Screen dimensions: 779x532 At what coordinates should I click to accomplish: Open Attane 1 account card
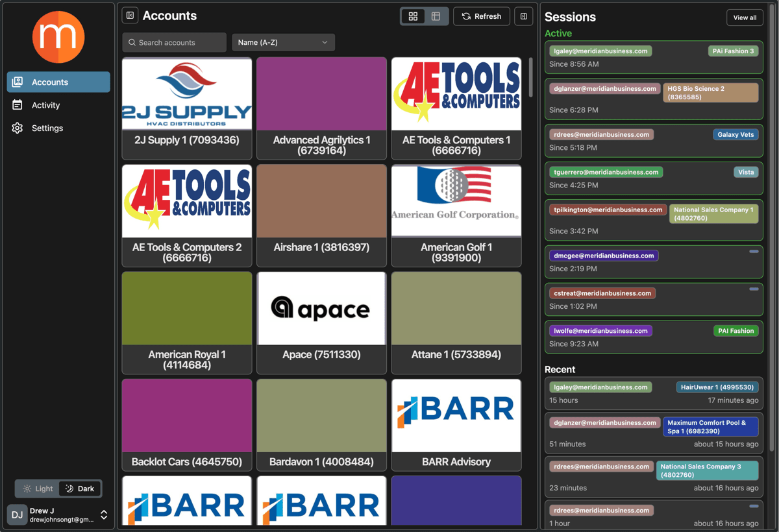[456, 323]
